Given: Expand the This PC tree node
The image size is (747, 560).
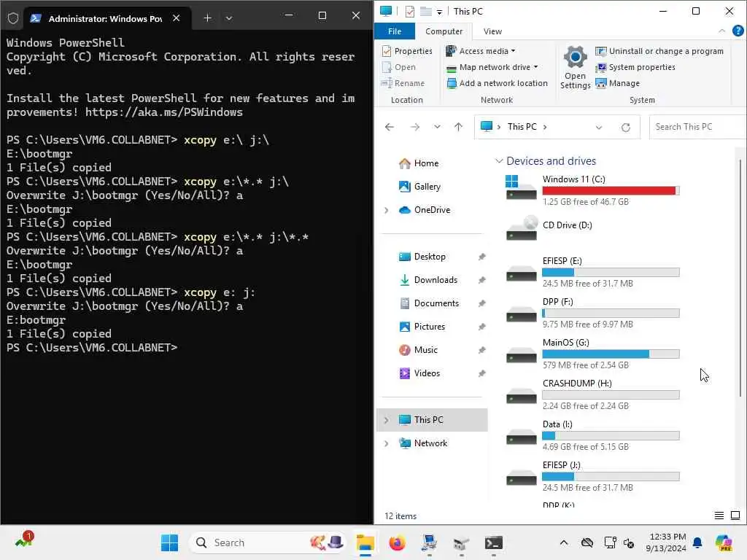Looking at the screenshot, I should (x=387, y=420).
